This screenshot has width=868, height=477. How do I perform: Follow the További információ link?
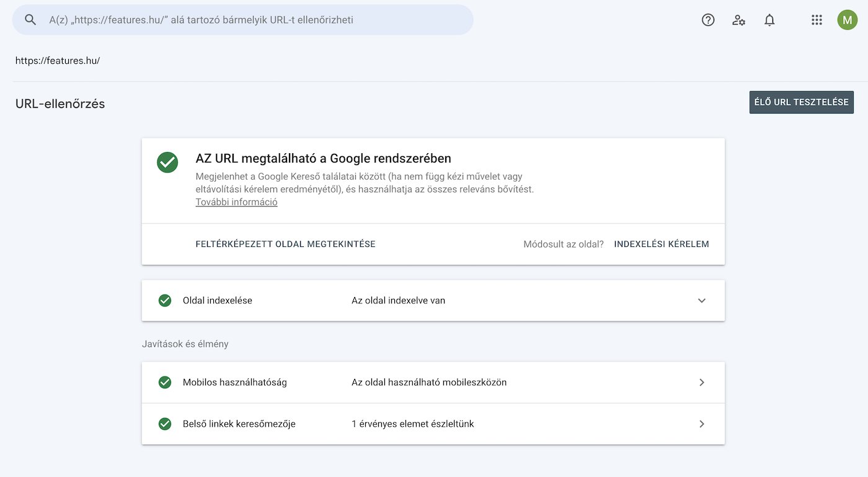point(236,202)
